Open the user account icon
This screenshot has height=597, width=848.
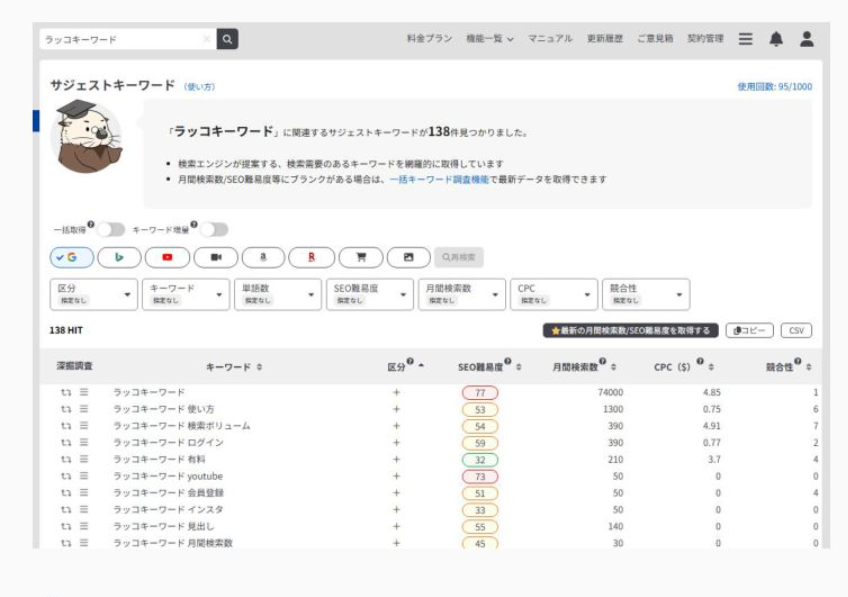click(x=807, y=39)
